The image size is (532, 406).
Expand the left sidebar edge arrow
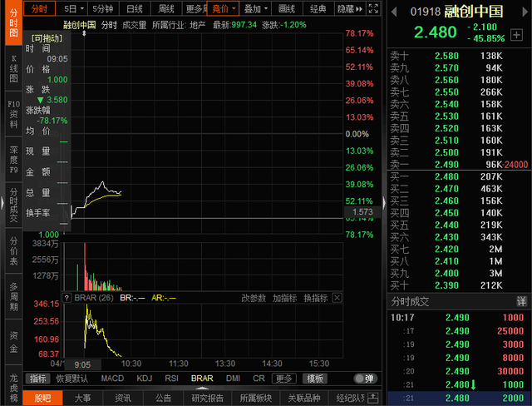click(2, 204)
